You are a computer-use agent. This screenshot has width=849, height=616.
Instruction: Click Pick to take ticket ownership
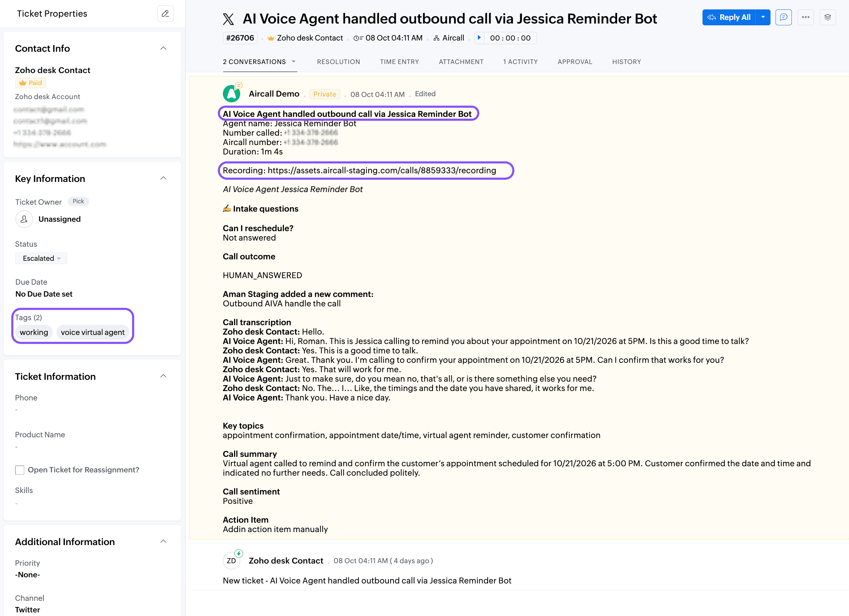[x=78, y=201]
